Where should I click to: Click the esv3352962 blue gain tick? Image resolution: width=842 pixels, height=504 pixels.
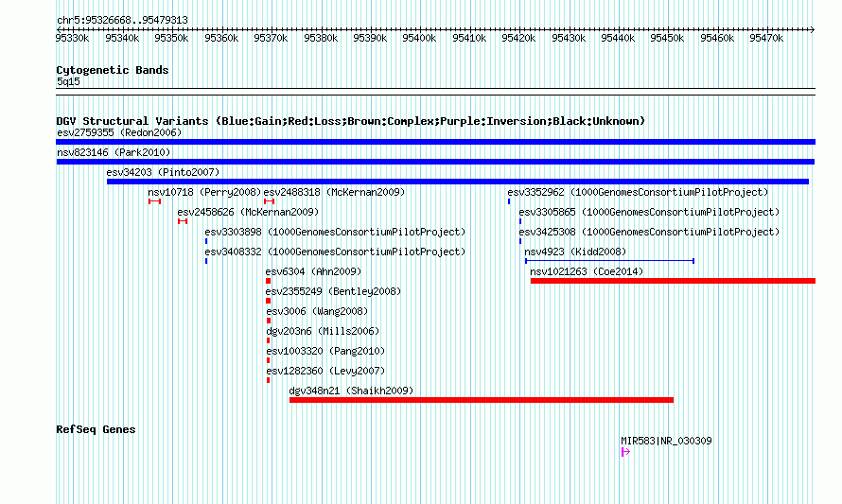(x=509, y=201)
